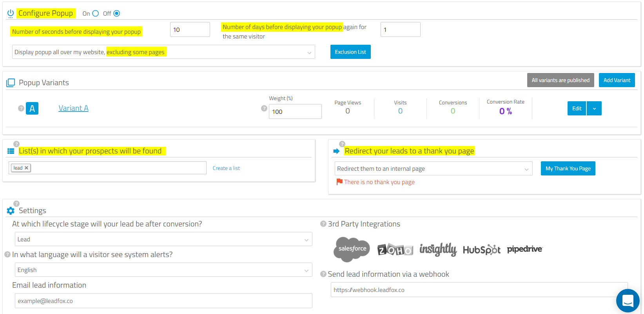644x314 pixels.
Task: Click All variants are published button
Action: click(561, 80)
